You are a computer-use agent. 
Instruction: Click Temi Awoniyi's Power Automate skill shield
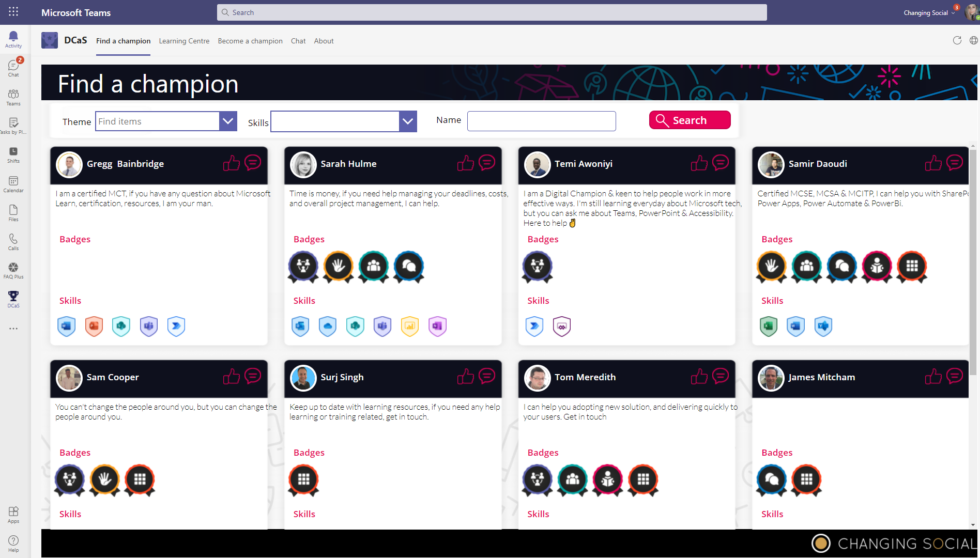534,326
